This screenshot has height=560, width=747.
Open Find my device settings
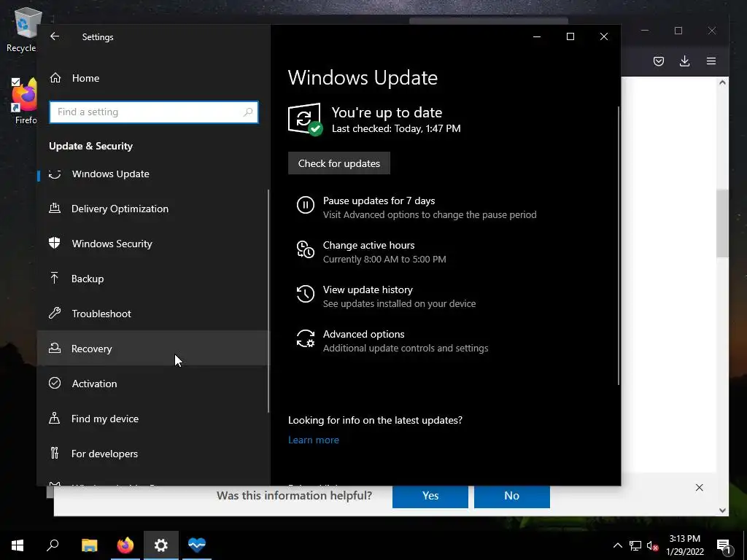(153, 419)
